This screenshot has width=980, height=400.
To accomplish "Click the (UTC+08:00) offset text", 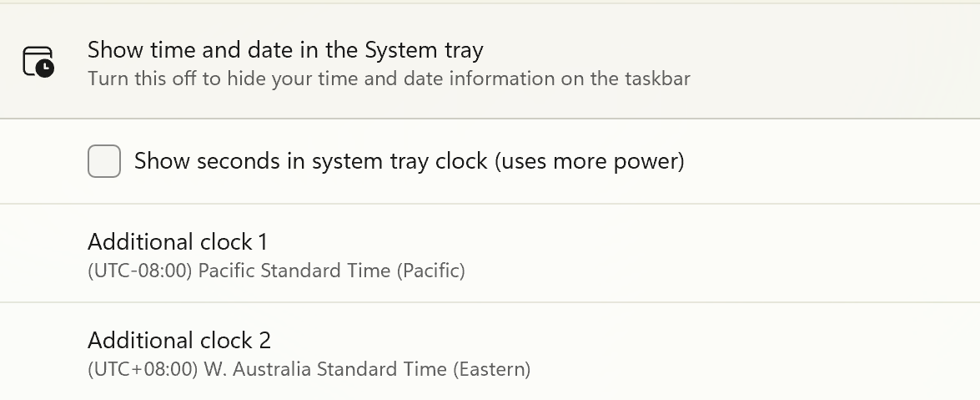I will click(x=142, y=369).
